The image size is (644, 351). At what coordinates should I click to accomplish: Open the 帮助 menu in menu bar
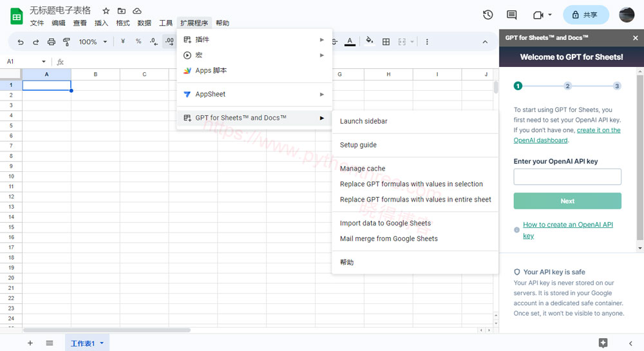(x=222, y=23)
